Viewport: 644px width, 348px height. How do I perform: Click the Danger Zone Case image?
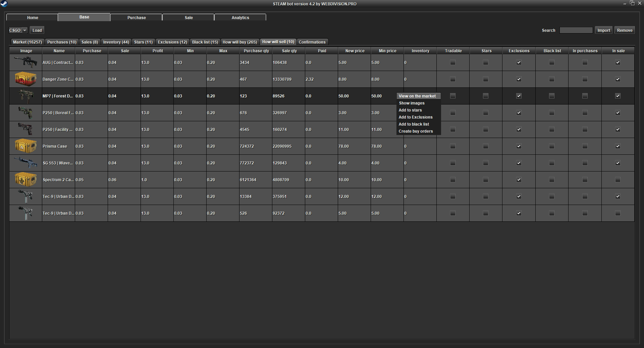coord(25,79)
